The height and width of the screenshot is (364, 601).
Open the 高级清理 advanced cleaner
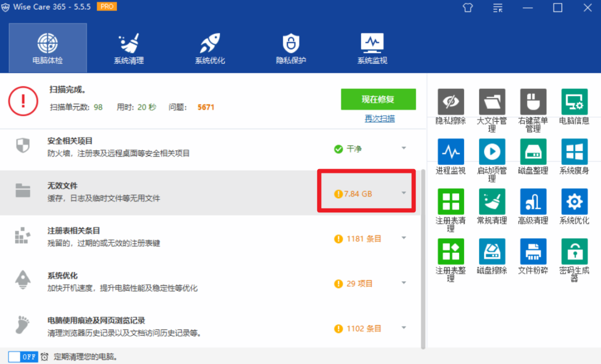533,201
